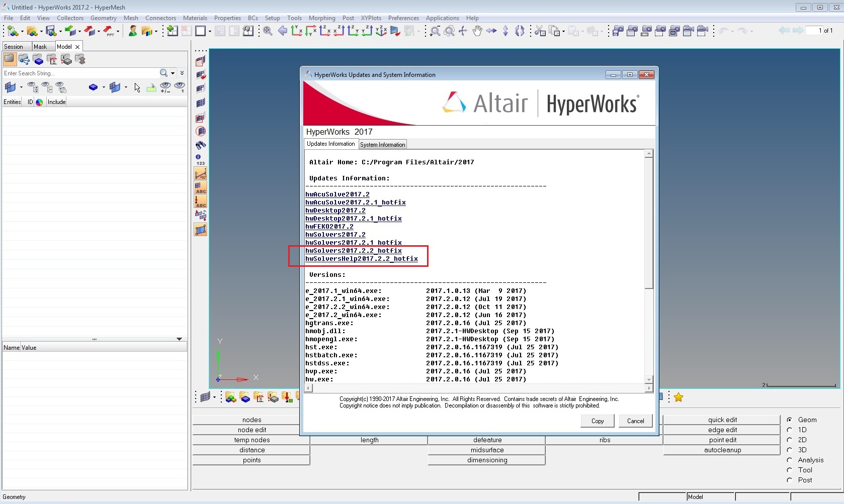Open the Morphing menu
844x504 pixels.
click(322, 18)
